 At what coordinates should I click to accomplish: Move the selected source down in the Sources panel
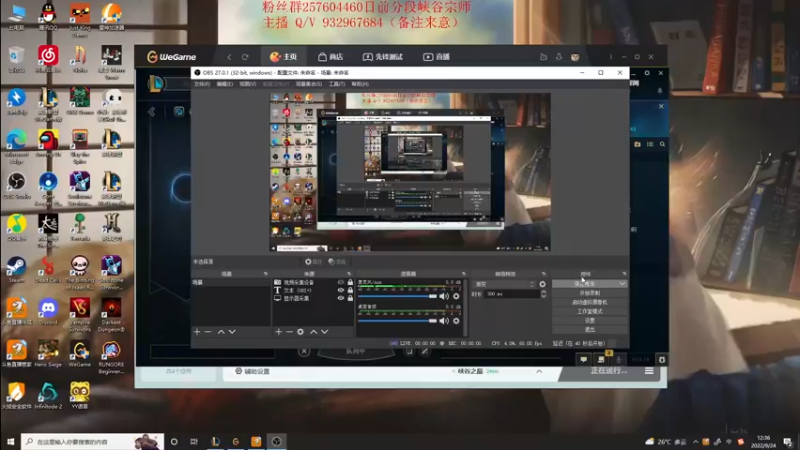324,332
